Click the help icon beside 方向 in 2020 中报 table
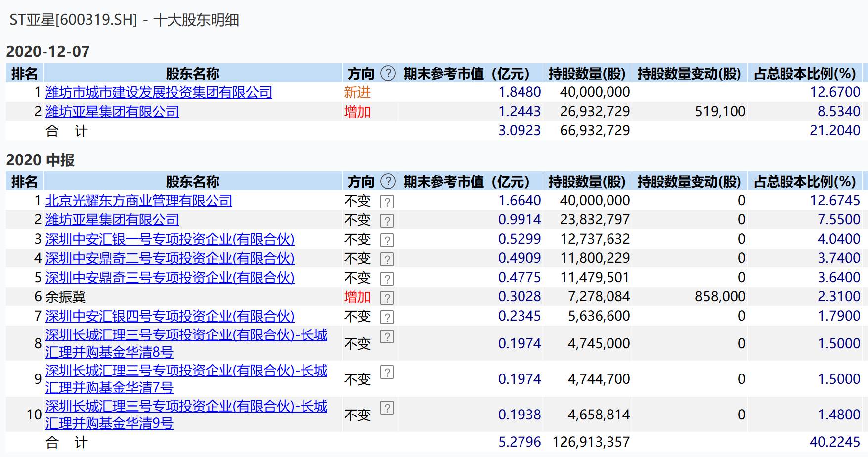This screenshot has width=868, height=457. pos(388,181)
